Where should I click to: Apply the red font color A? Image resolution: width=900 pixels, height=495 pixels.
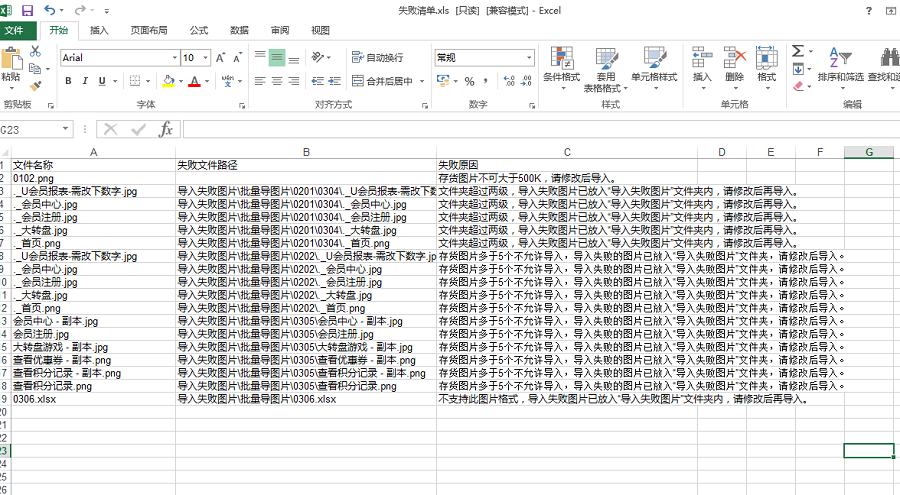pyautogui.click(x=194, y=81)
